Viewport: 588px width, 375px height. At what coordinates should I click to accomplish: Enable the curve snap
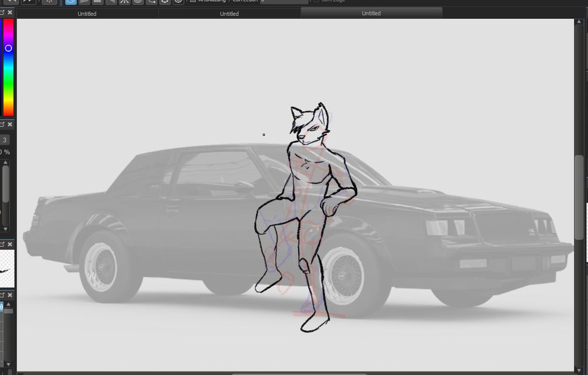tap(152, 1)
